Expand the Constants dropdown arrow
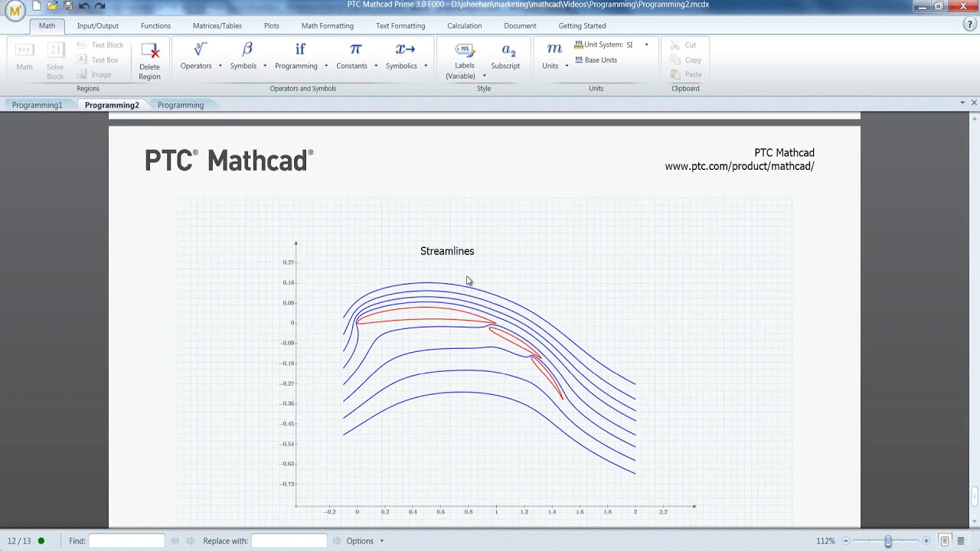This screenshot has width=980, height=551. coord(376,66)
